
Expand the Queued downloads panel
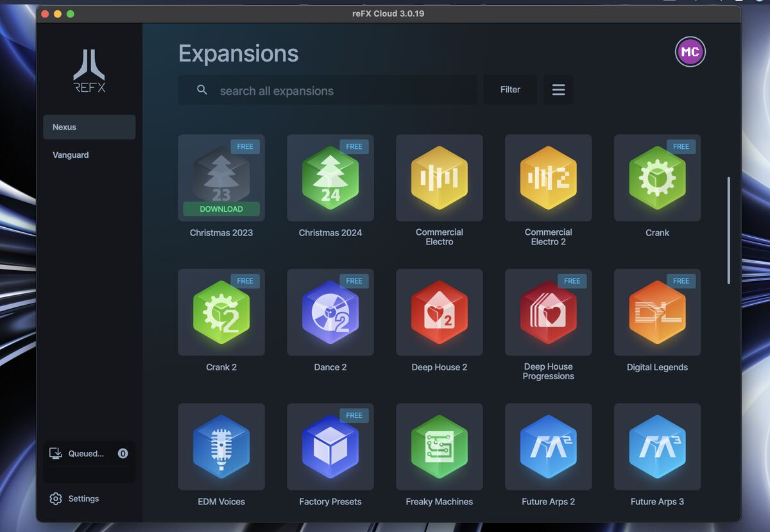[x=89, y=454]
